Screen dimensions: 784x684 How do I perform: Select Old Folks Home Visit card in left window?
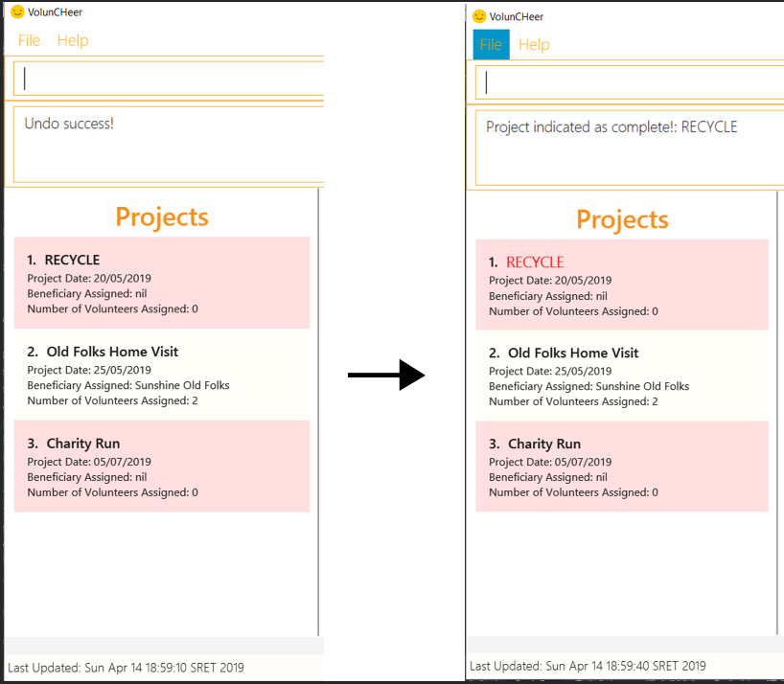click(x=161, y=375)
